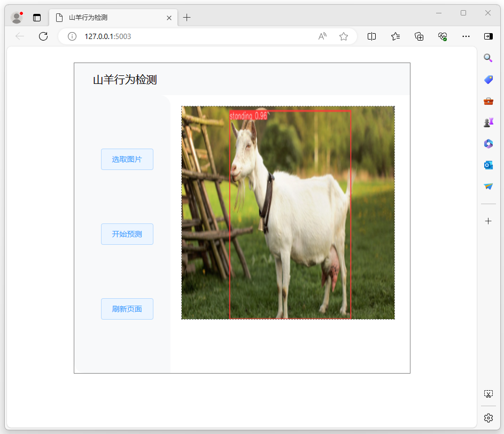Toggle the Edge sidebar button

point(489,36)
